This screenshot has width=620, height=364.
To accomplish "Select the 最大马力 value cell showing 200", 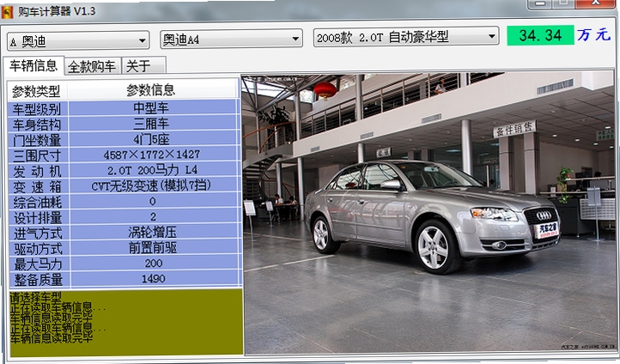I will (x=154, y=264).
